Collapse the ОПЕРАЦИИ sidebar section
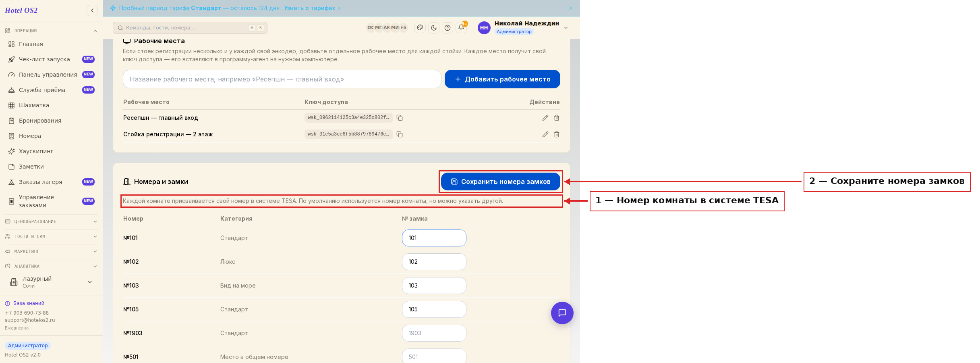Screen dimensions: 980x363 point(51,31)
